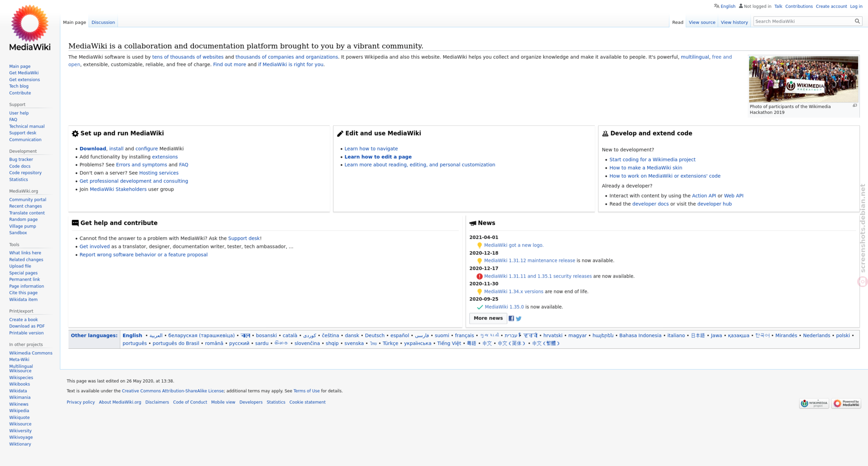The width and height of the screenshot is (868, 466).
Task: Click the enlarge icon under hackathon photo
Action: point(855,106)
